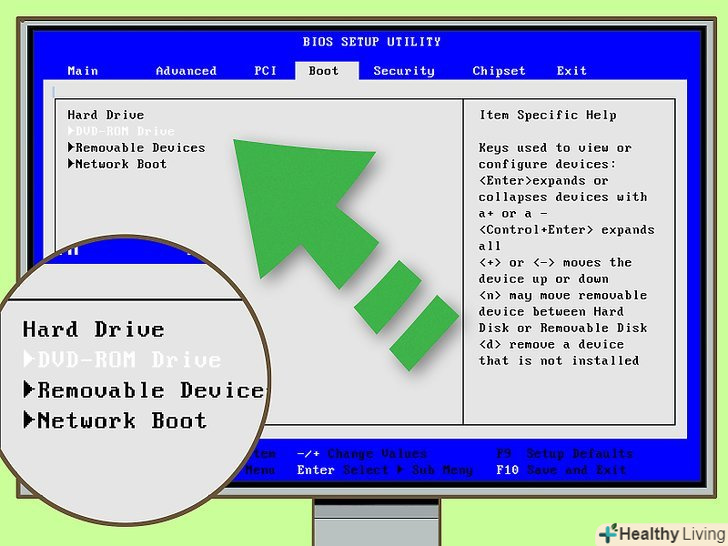
Task: Click the 'F9 Setup Defaults' footer hint
Action: coord(565,453)
